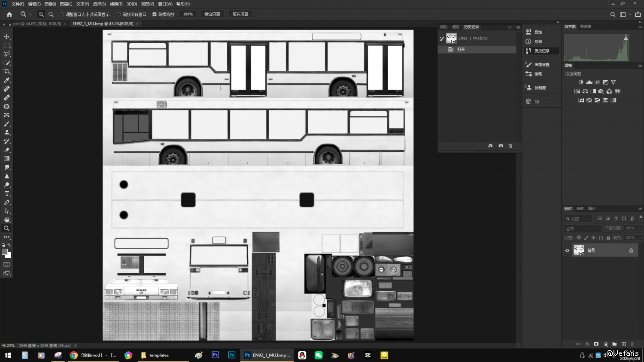The height and width of the screenshot is (362, 644).
Task: Open the 滤镜(T) menu
Action: coord(116,4)
